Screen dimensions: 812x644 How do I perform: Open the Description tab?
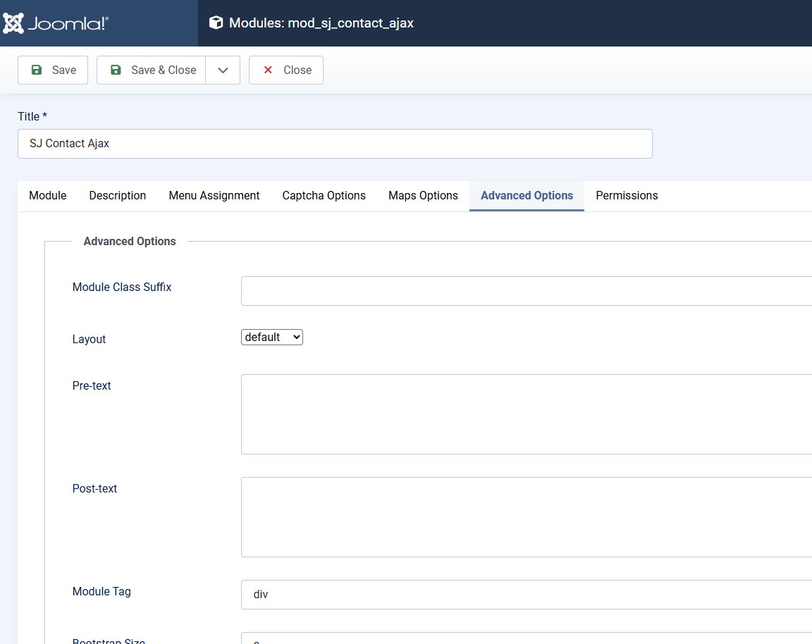tap(118, 196)
